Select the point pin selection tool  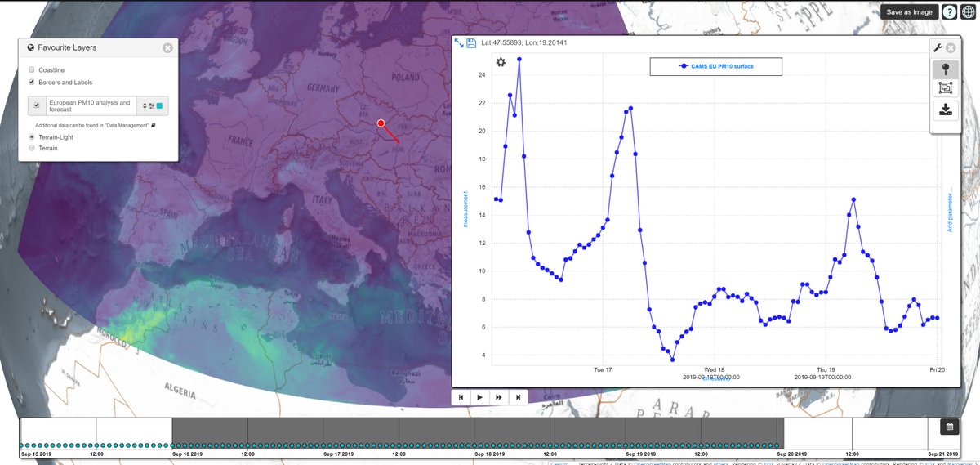click(x=946, y=69)
